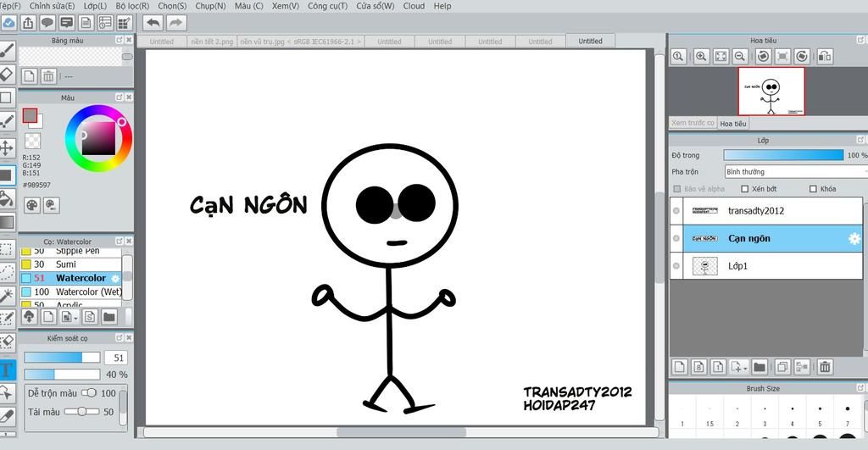The image size is (868, 450).
Task: Click the Redo arrow in the toolbar
Action: [x=176, y=23]
